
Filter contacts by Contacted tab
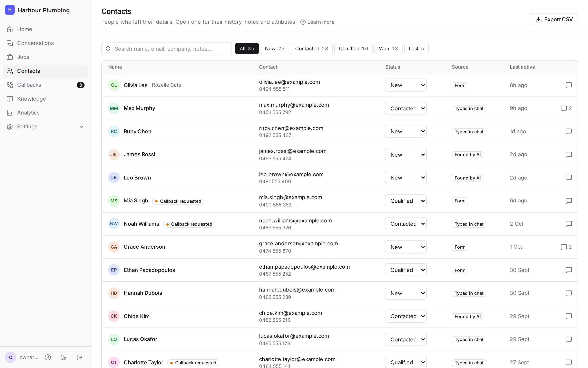312,49
